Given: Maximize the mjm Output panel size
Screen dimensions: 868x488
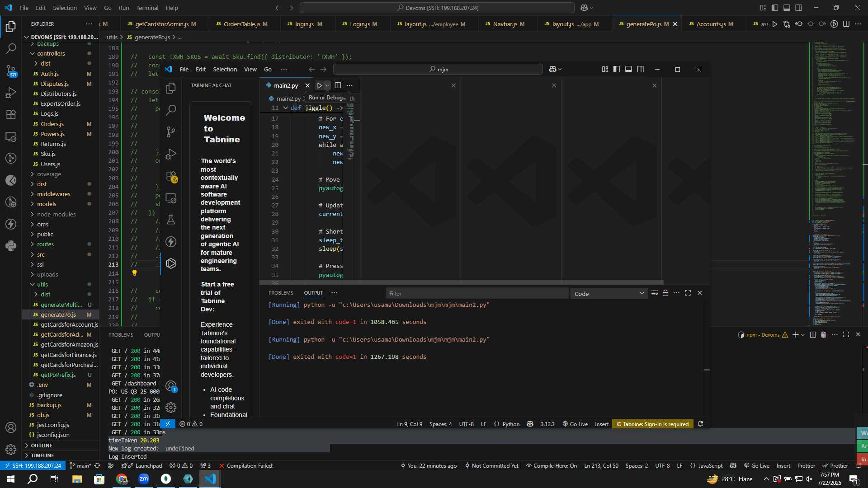Looking at the screenshot, I should tap(688, 293).
